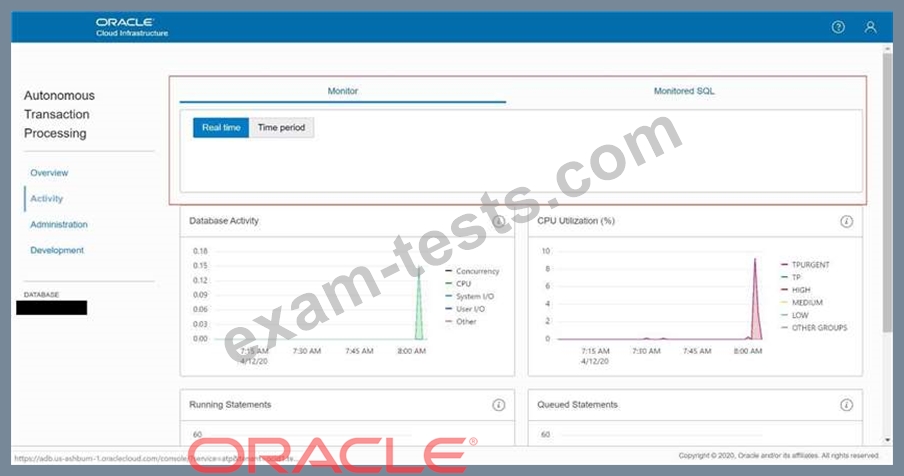The width and height of the screenshot is (904, 476).
Task: Open the Administration page
Action: pyautogui.click(x=59, y=225)
